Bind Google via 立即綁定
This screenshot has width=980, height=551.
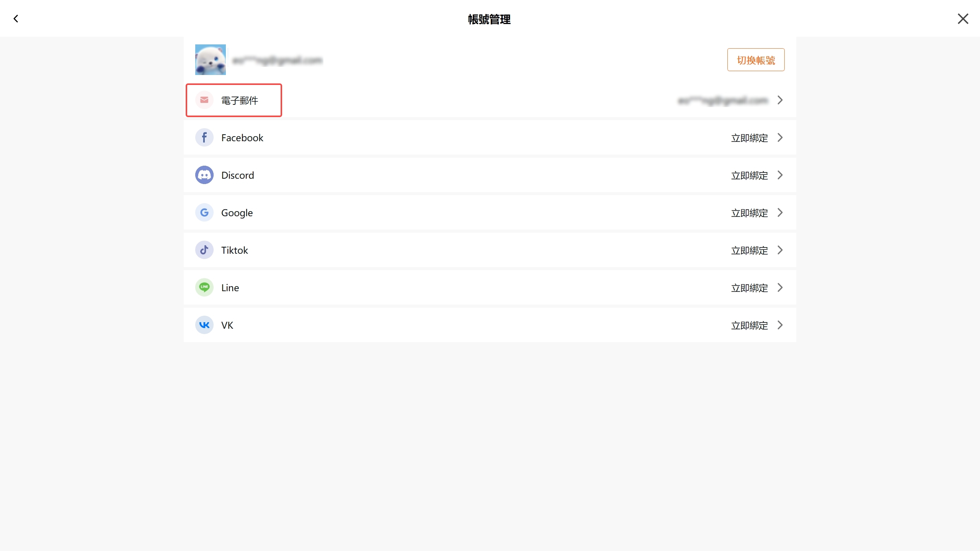coord(749,213)
